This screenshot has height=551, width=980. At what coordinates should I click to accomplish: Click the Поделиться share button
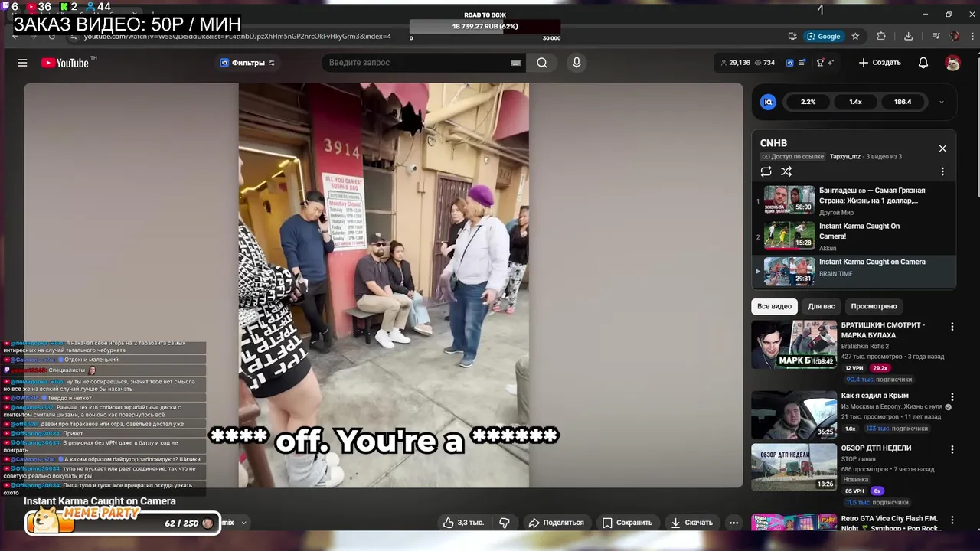coord(557,523)
